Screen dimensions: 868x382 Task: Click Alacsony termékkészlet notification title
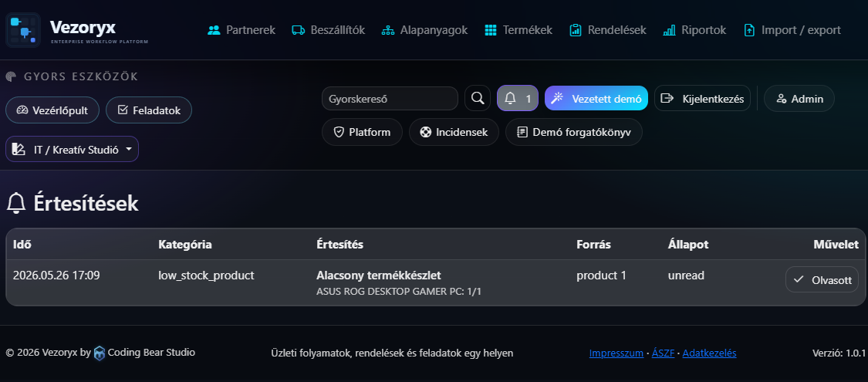379,276
